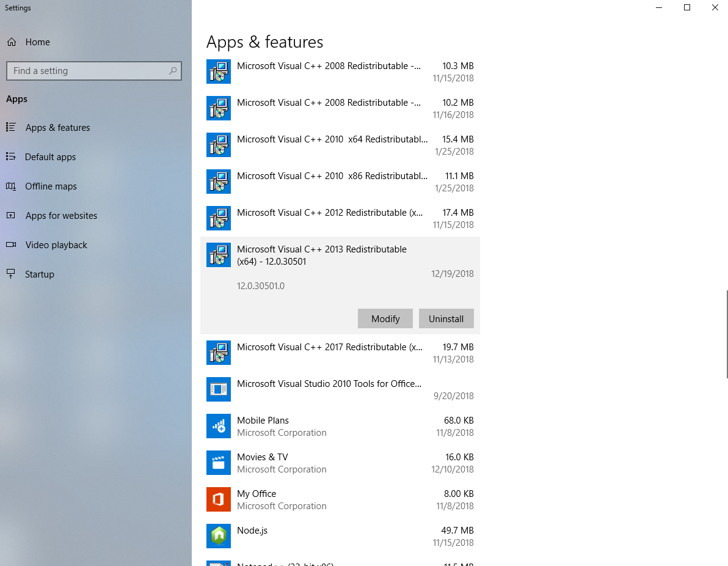This screenshot has height=566, width=728.
Task: Click icon of Visual C++ 2010 x64
Action: coord(219,145)
